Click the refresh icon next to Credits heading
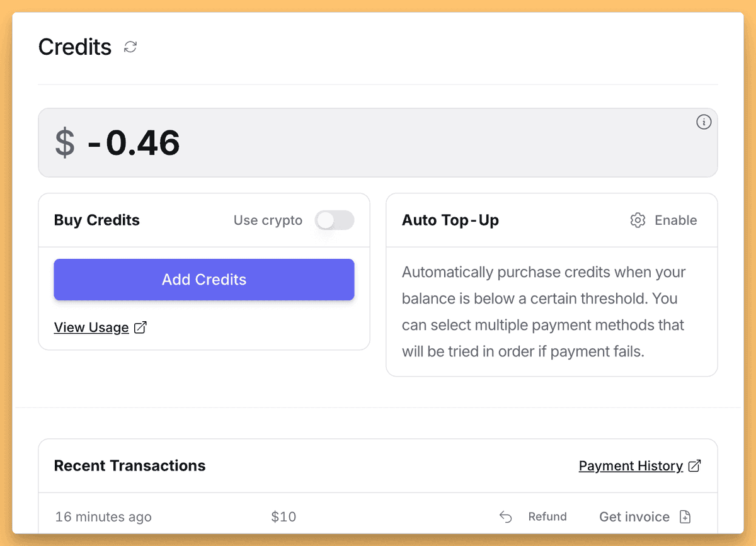The width and height of the screenshot is (756, 546). point(130,47)
